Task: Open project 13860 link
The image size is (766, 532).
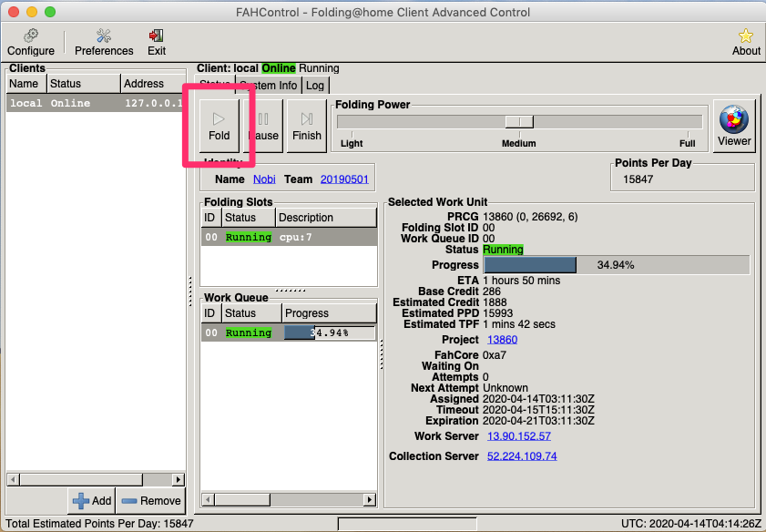Action: pyautogui.click(x=502, y=340)
